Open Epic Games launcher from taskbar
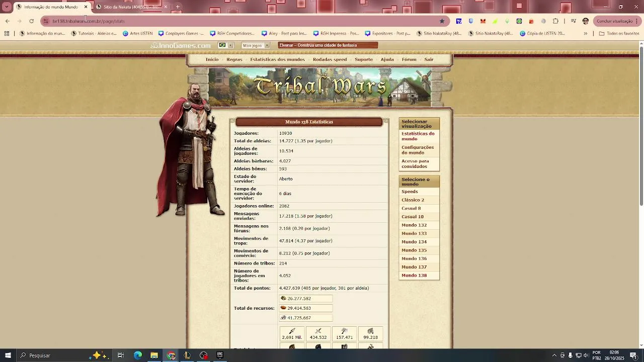This screenshot has width=644, height=362. [220, 355]
